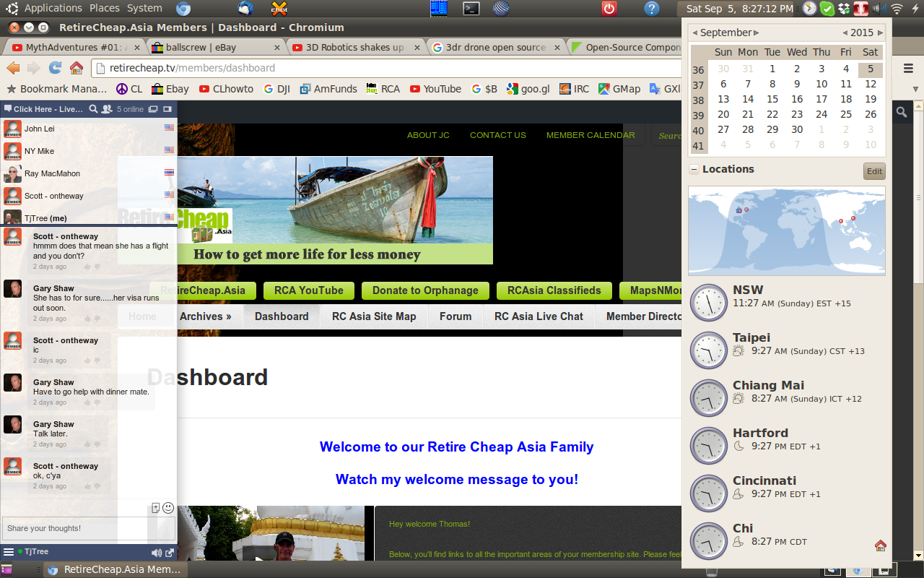Open chat settings hamburger menu at bottom
924x578 pixels.
tap(9, 552)
